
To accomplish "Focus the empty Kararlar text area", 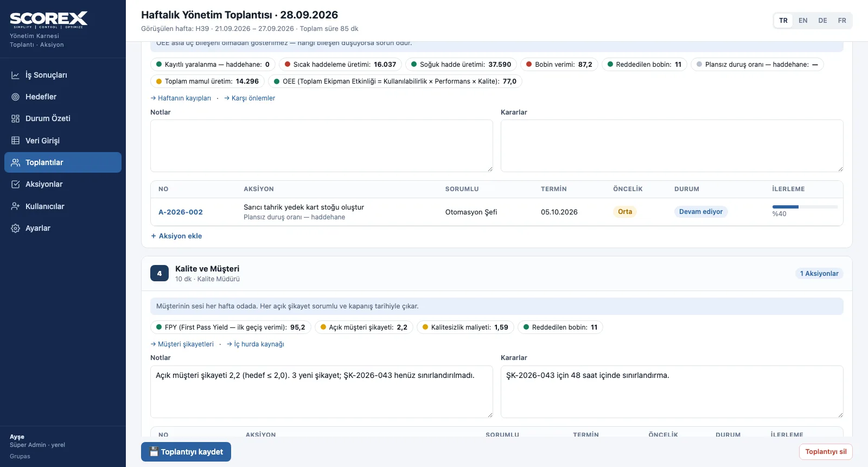I will click(x=672, y=146).
